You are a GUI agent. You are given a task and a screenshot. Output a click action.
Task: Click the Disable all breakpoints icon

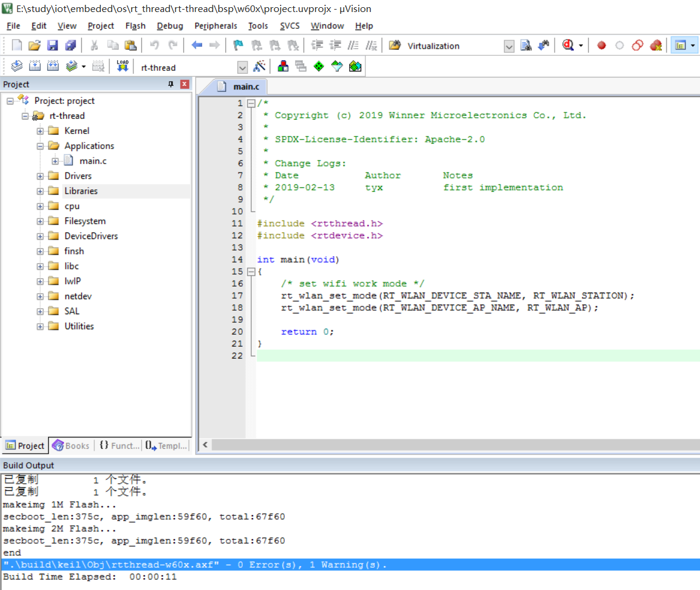638,45
